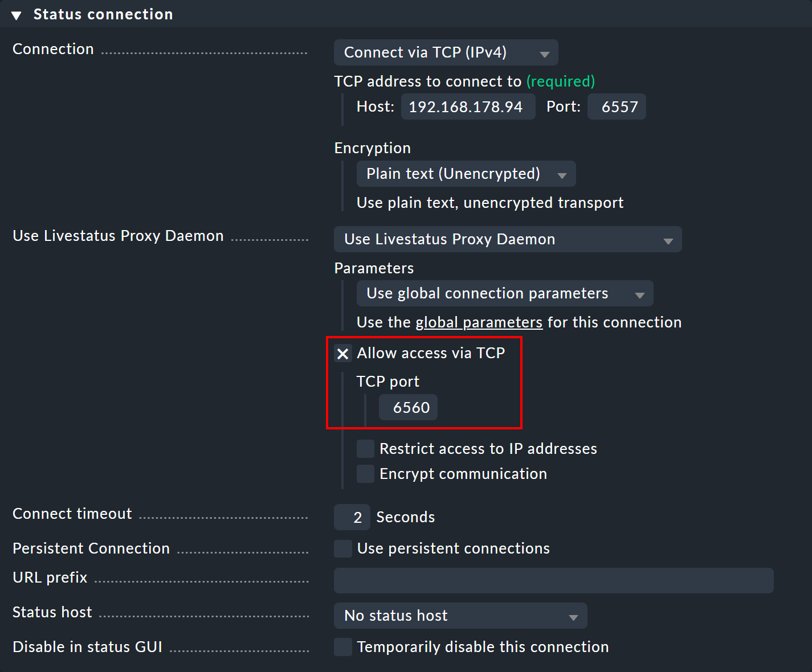Edit the Connect timeout seconds value
Screen dimensions: 812x672
coord(352,517)
